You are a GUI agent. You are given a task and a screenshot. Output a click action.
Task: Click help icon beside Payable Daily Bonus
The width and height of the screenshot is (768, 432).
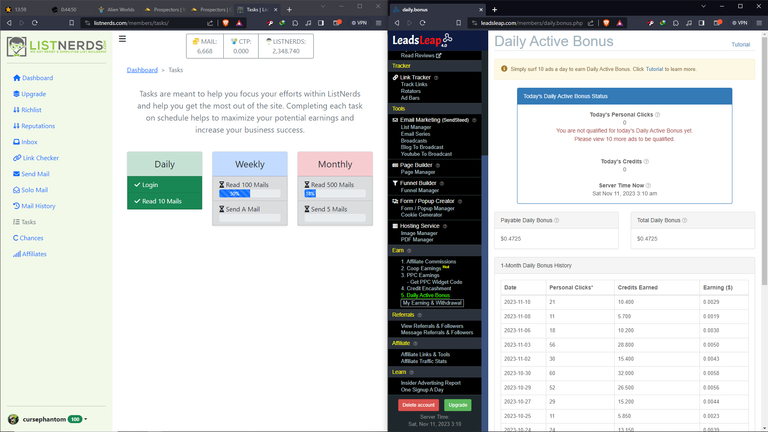pos(556,220)
